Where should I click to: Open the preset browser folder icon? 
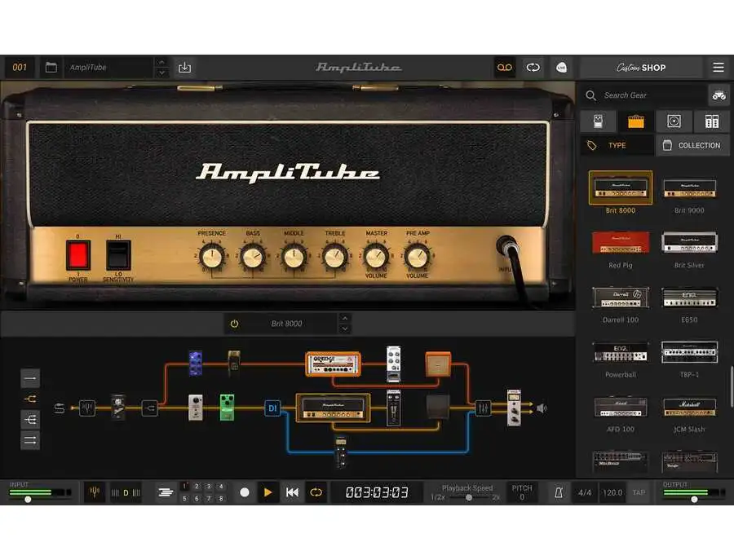pyautogui.click(x=51, y=68)
